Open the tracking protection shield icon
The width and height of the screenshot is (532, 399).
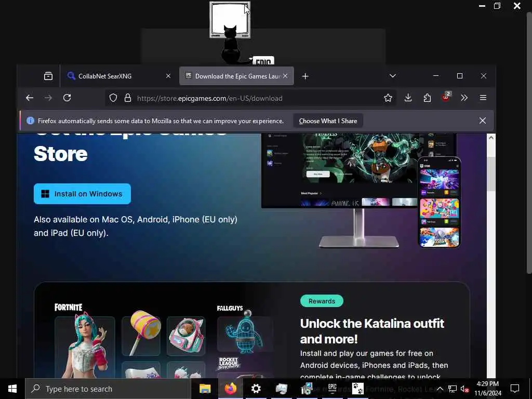[113, 98]
